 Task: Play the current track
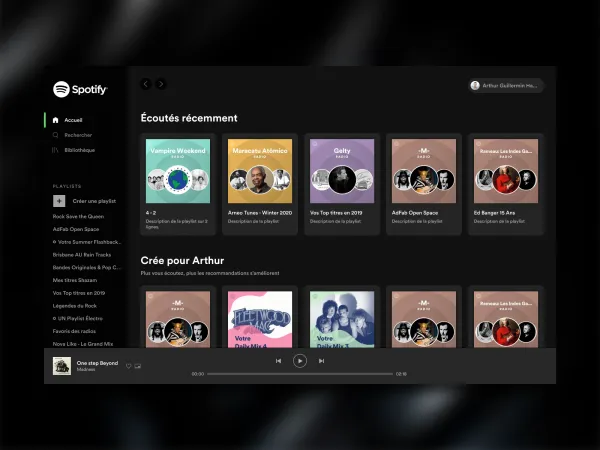300,361
